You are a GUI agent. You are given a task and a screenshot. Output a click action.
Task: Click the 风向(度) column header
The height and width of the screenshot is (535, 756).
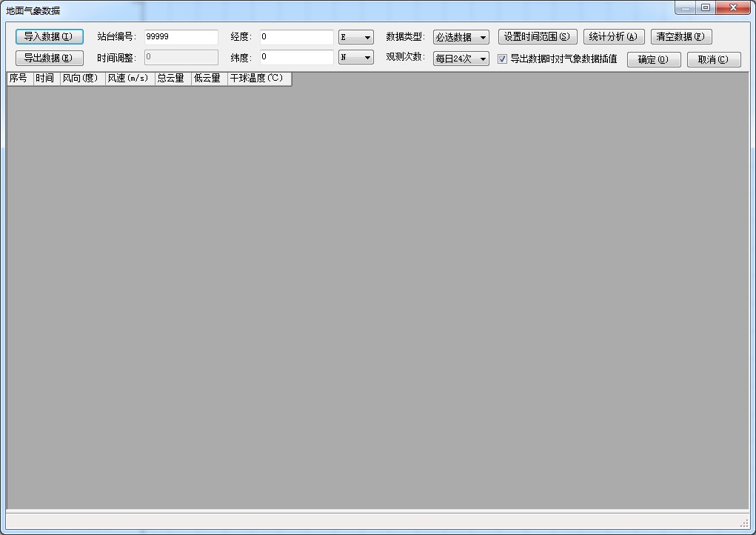click(82, 79)
